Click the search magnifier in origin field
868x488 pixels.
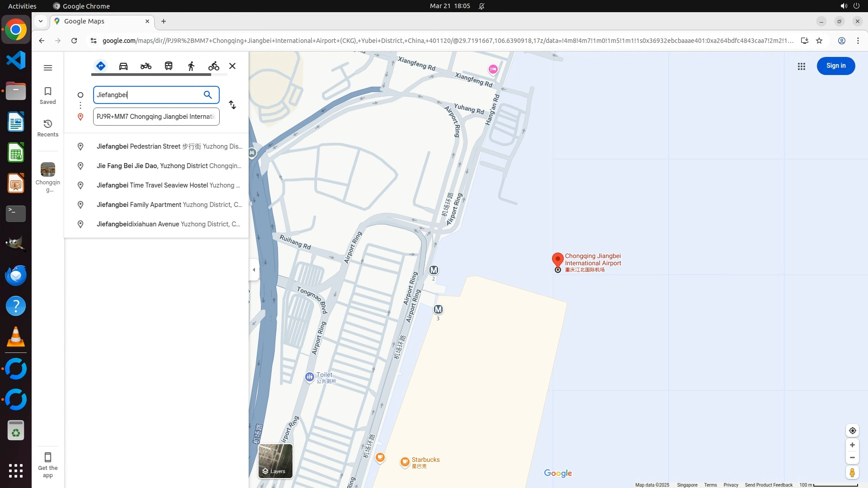[208, 95]
